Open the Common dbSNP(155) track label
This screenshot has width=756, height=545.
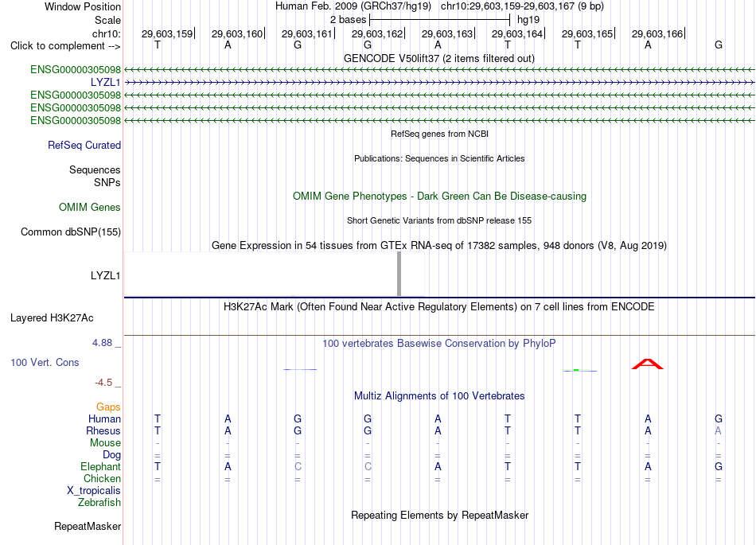tap(70, 232)
